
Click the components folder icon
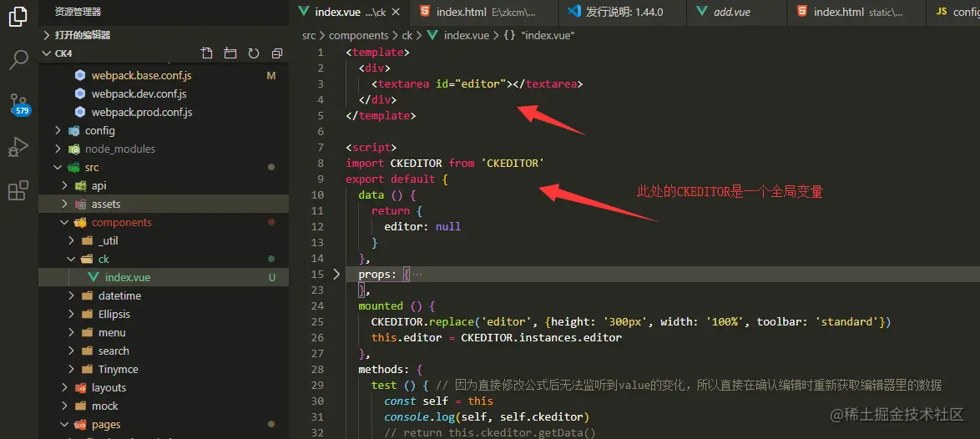coord(80,222)
